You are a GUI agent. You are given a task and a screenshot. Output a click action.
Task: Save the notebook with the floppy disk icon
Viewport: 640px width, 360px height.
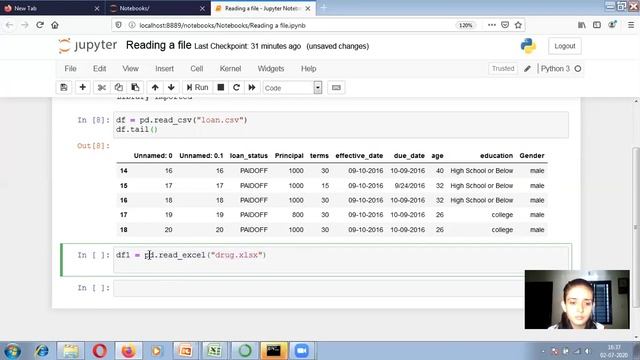(x=64, y=87)
